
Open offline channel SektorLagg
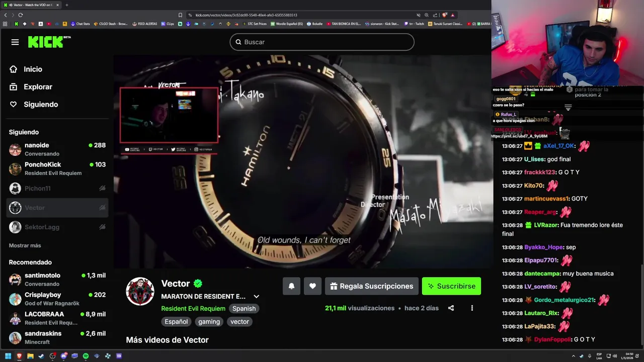tap(57, 227)
